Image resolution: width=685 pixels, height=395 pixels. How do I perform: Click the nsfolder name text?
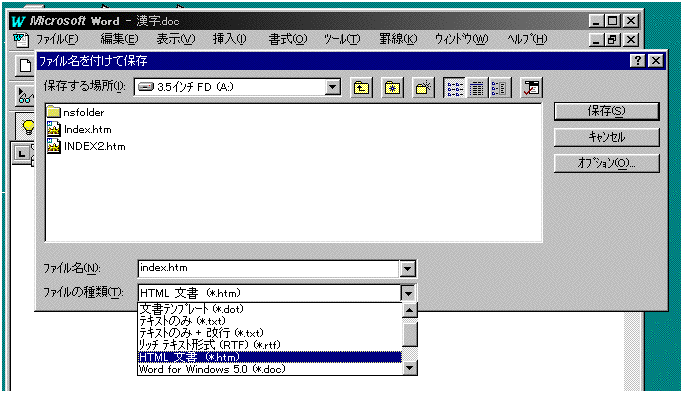84,112
